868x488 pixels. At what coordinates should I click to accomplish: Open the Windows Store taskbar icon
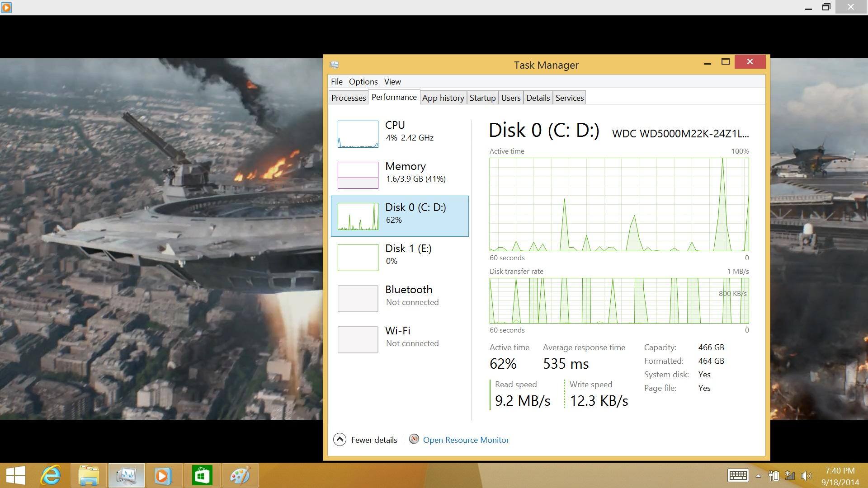coord(202,475)
